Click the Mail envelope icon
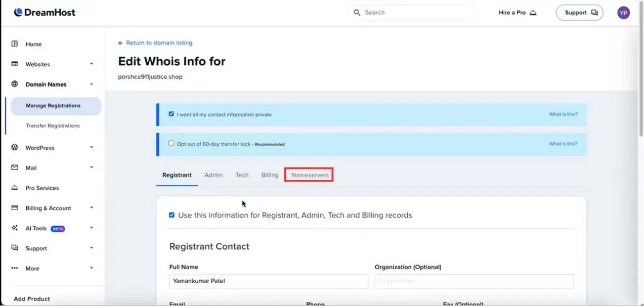 click(x=15, y=168)
